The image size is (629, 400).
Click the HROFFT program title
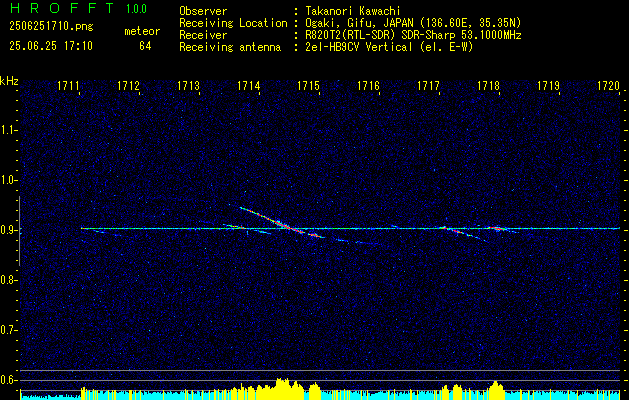(x=61, y=8)
